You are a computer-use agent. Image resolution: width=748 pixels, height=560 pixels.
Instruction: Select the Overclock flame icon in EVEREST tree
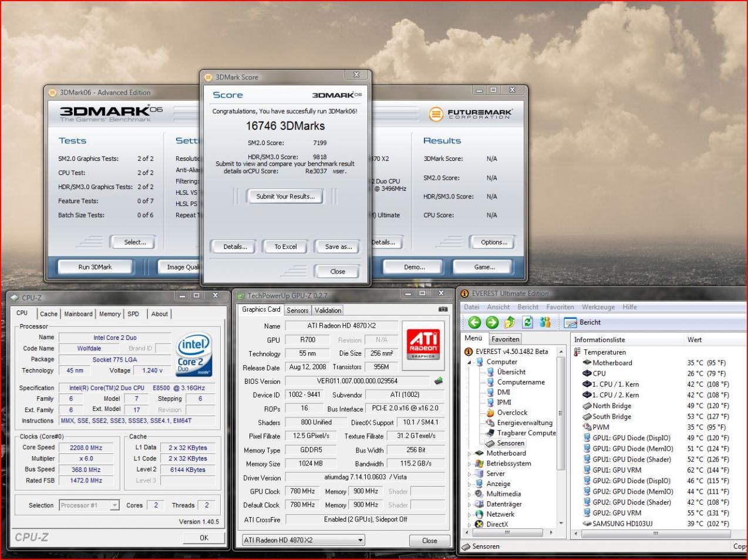490,413
